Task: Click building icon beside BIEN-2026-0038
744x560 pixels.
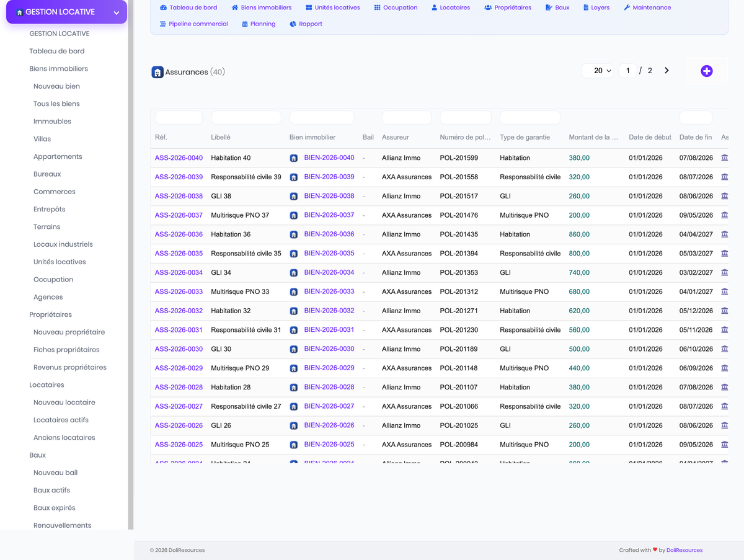Action: tap(294, 197)
